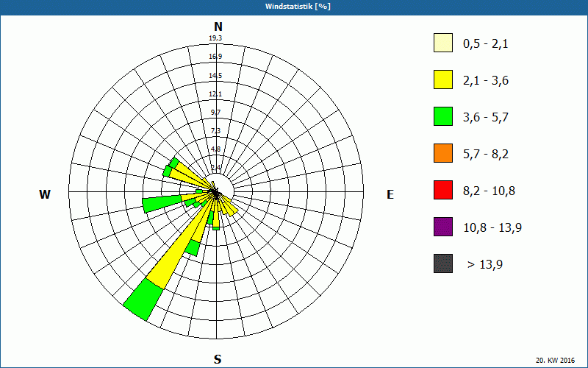Click the 14,5 radial axis value
The height and width of the screenshot is (368, 588).
click(215, 76)
